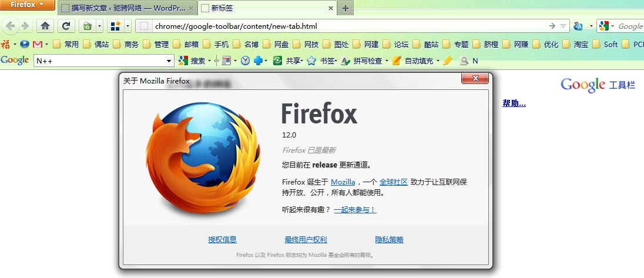
Task: Expand the squares icon dropdown arrow
Action: [128, 26]
